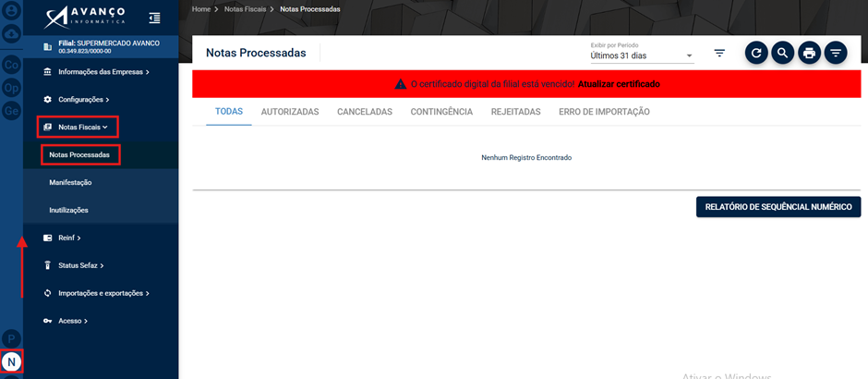Viewport: 868px width, 379px height.
Task: Click the printer icon button
Action: click(809, 54)
